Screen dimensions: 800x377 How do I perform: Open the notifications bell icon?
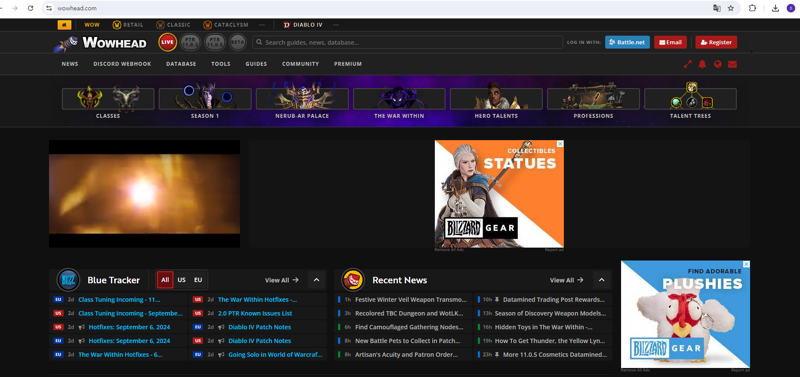[703, 64]
